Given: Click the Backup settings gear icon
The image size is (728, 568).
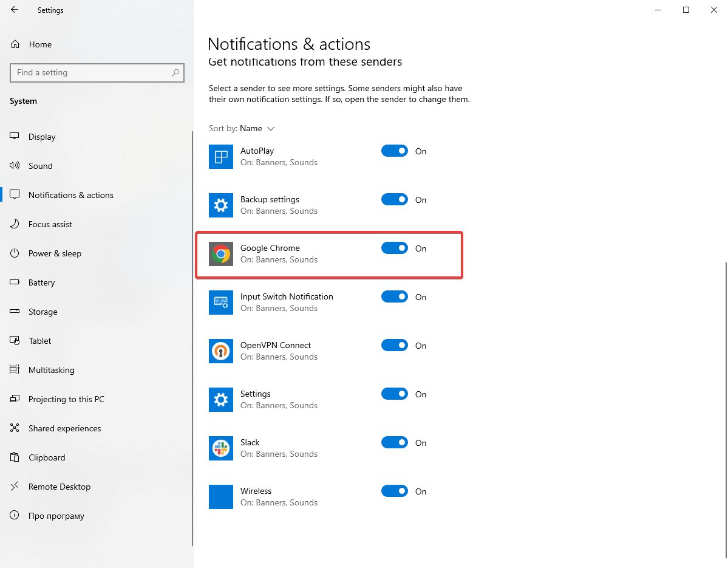Looking at the screenshot, I should click(x=221, y=205).
